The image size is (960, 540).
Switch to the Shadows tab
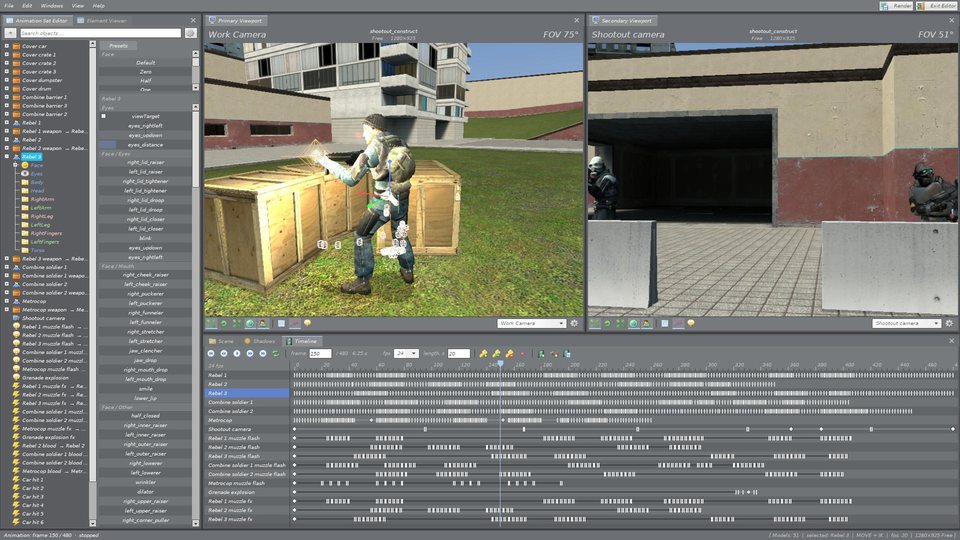pyautogui.click(x=260, y=341)
